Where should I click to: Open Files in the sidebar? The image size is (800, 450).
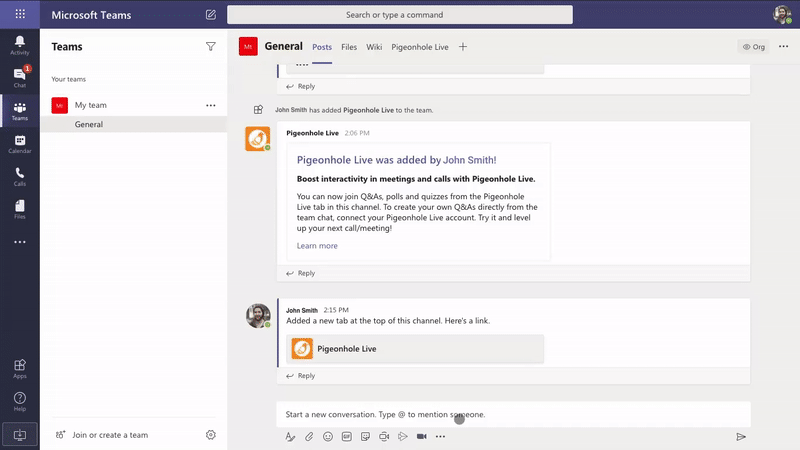pyautogui.click(x=20, y=209)
